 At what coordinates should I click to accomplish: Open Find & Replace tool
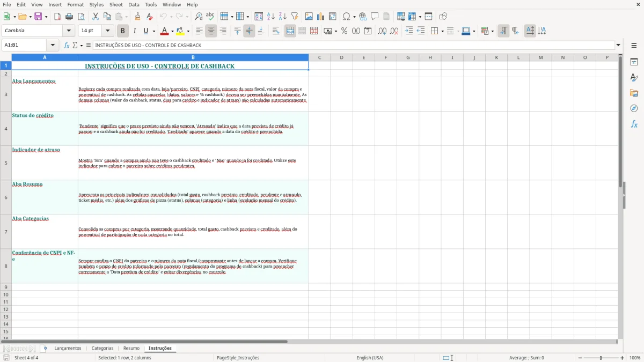[199, 17]
